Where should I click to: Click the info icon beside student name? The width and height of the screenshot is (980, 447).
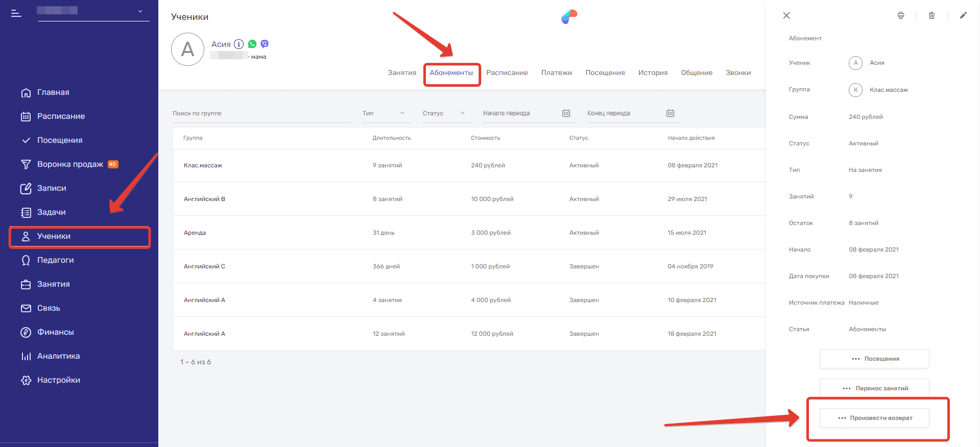click(x=238, y=44)
